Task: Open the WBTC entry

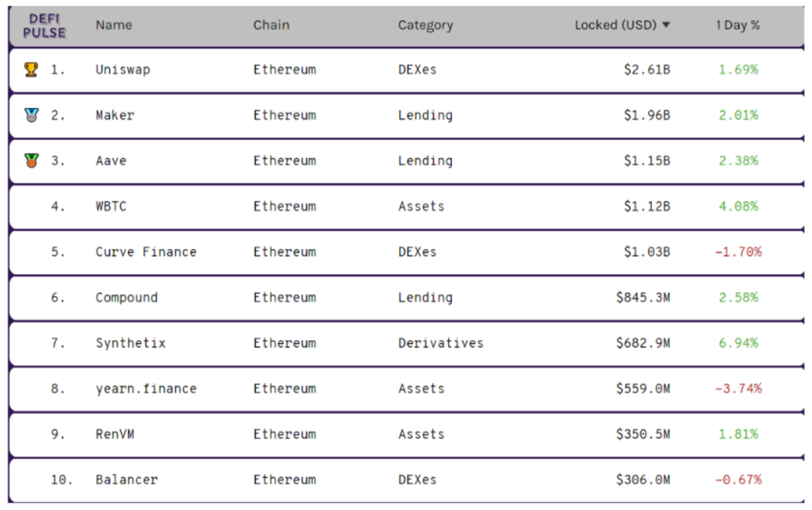Action: [x=111, y=206]
